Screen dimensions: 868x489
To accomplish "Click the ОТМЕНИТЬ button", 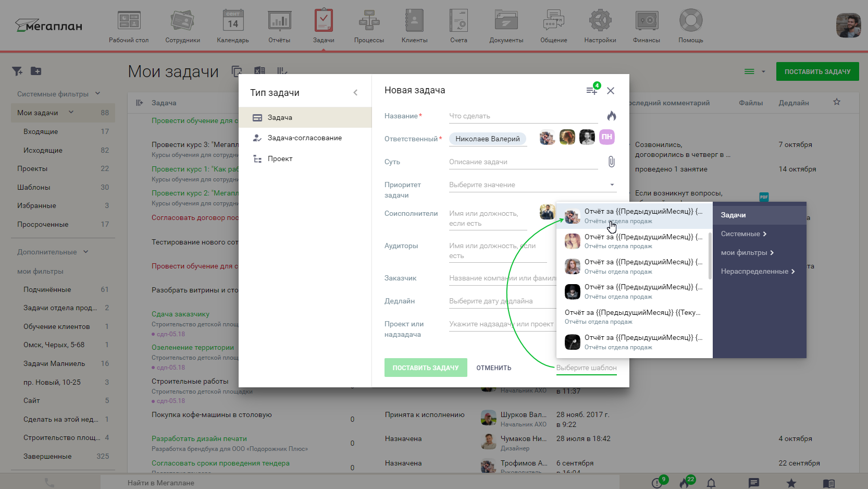I will click(x=493, y=368).
